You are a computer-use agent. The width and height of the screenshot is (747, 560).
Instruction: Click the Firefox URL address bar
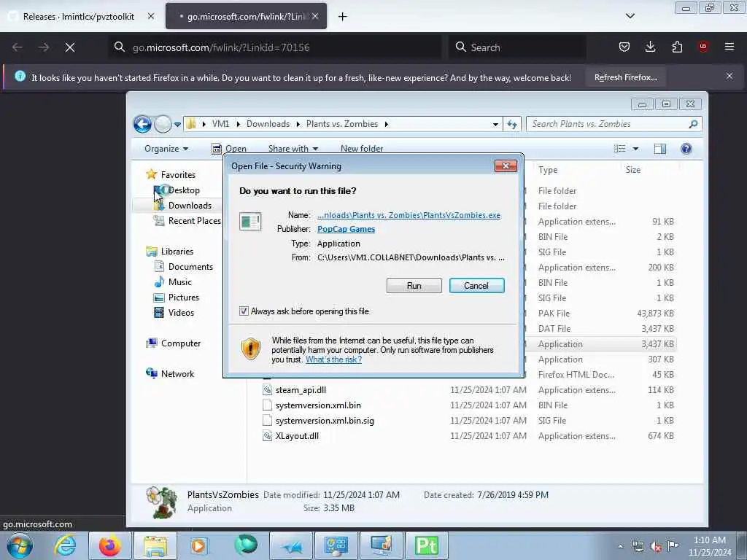pyautogui.click(x=275, y=47)
